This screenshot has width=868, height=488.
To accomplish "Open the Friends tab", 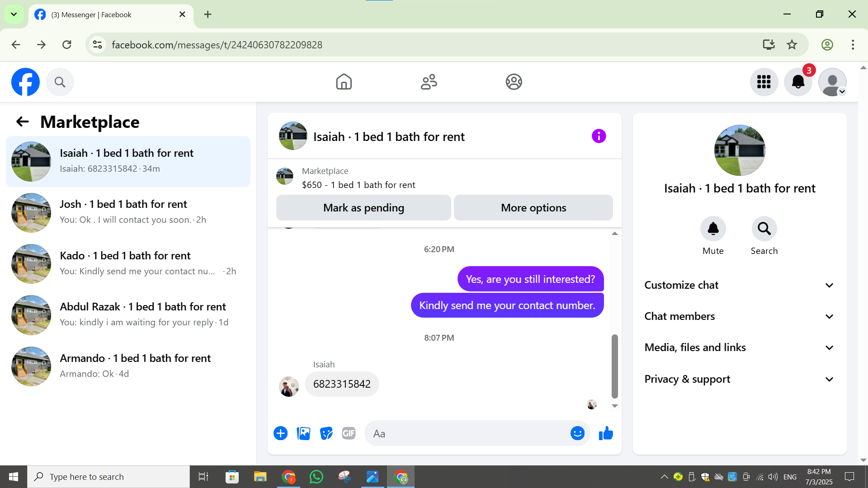I will coord(429,82).
